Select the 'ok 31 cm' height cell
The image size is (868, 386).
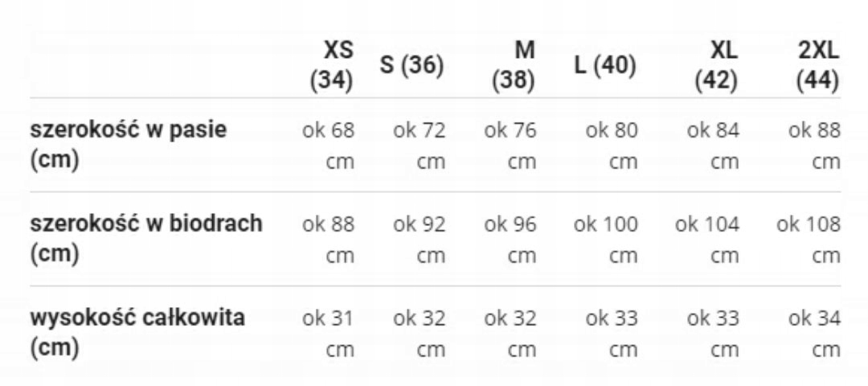[328, 333]
